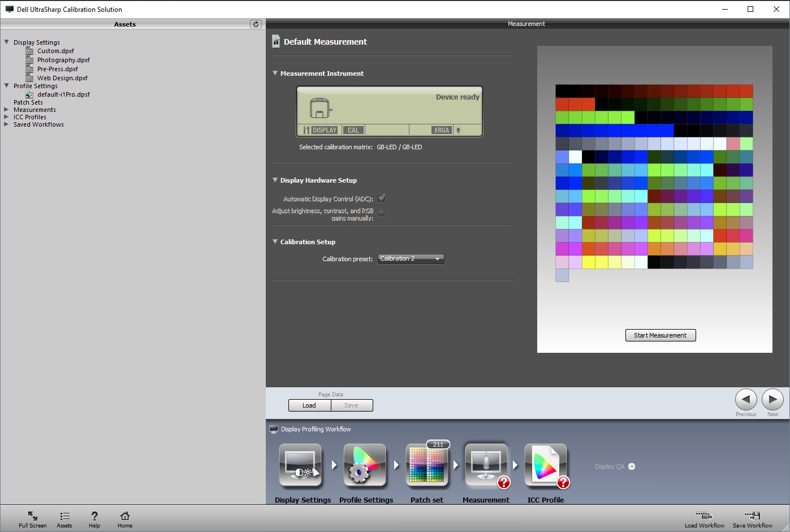Expand the Saved Workflows tree node

coord(6,124)
